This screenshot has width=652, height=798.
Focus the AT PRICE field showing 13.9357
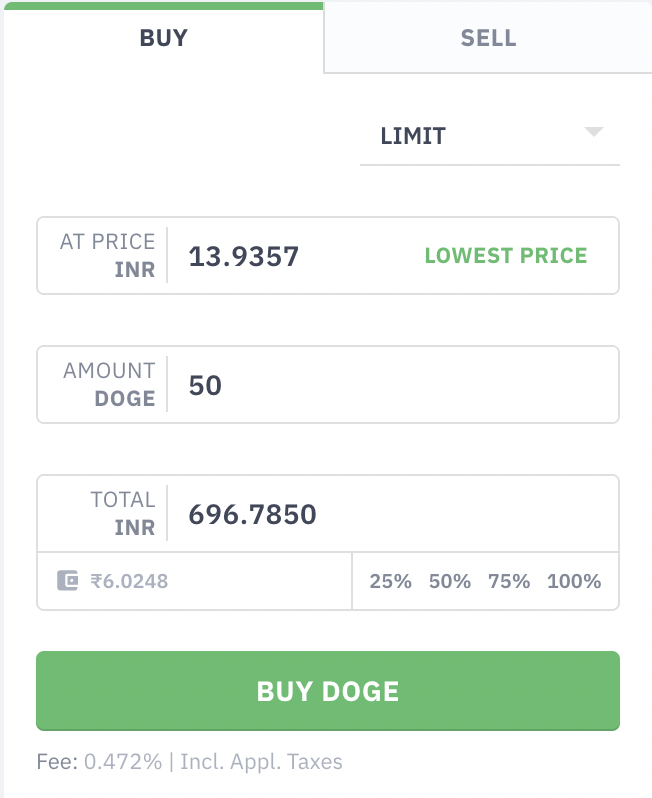pyautogui.click(x=328, y=255)
